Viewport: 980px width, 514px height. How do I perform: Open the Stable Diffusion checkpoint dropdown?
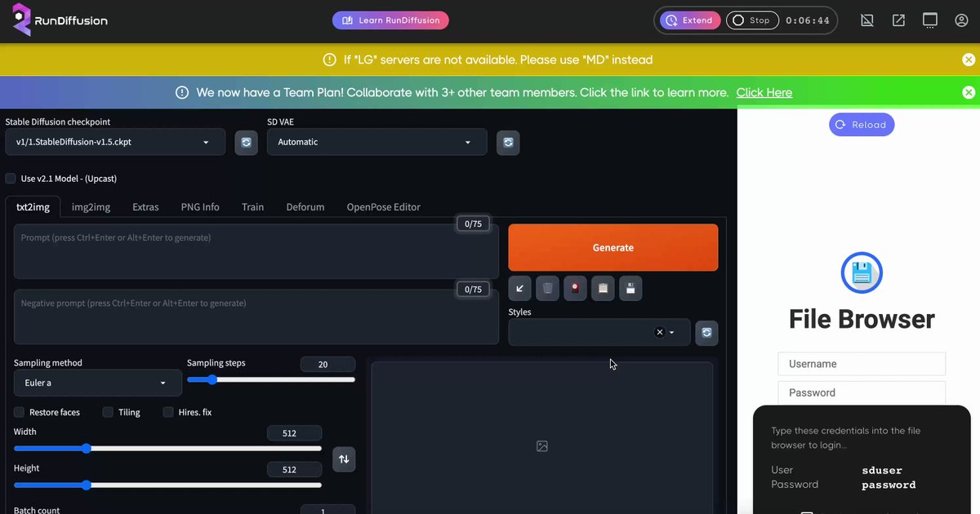click(x=115, y=142)
